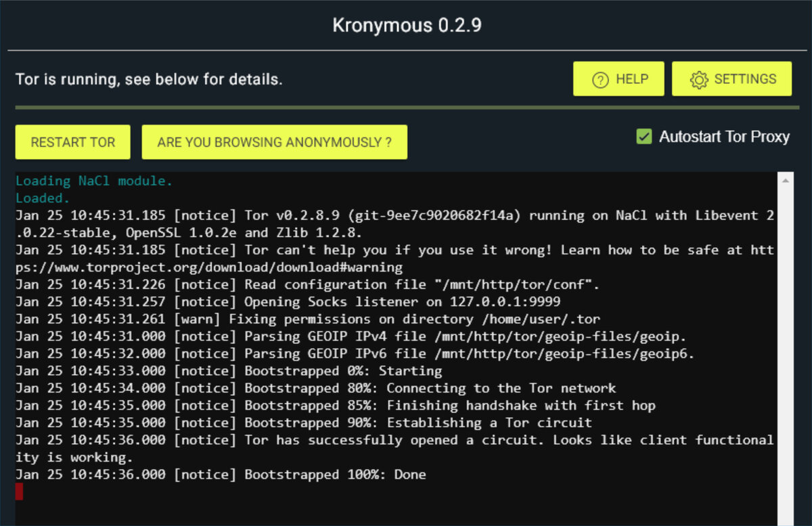812x526 pixels.
Task: Click the 'Parsing GEOIP IPv4 file' log line
Action: point(351,336)
